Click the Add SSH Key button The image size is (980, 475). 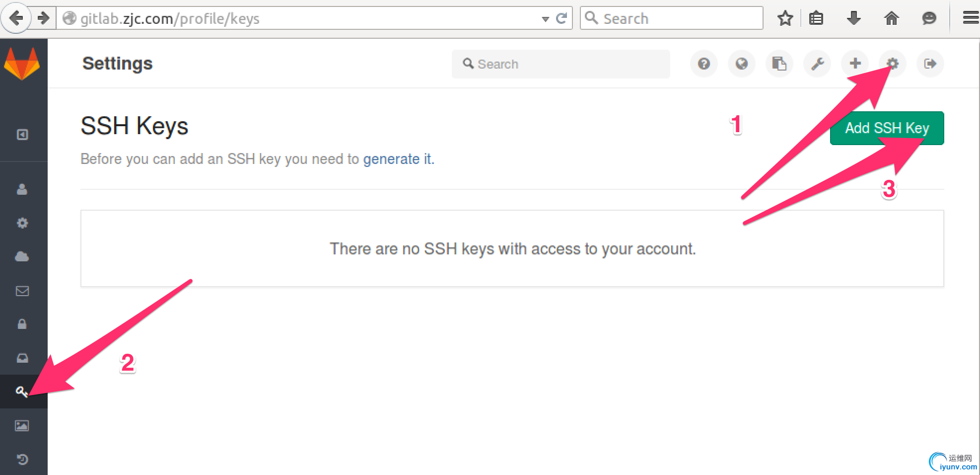(x=887, y=128)
